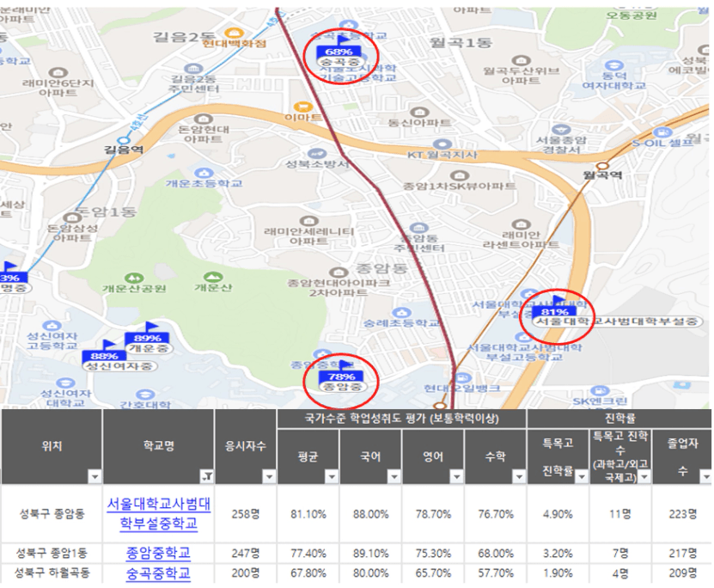Open the 종암중학교 link
This screenshot has height=588, width=714.
pyautogui.click(x=158, y=553)
